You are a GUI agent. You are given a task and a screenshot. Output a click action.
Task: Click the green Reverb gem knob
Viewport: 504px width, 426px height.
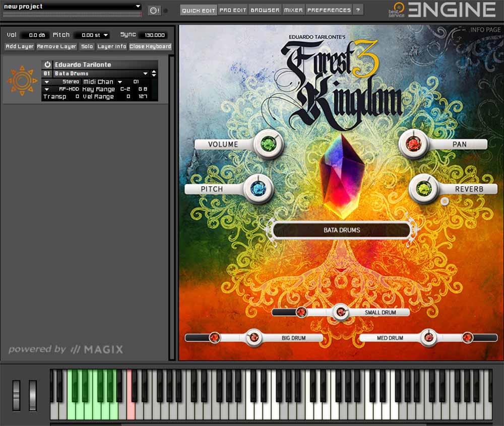(x=423, y=189)
